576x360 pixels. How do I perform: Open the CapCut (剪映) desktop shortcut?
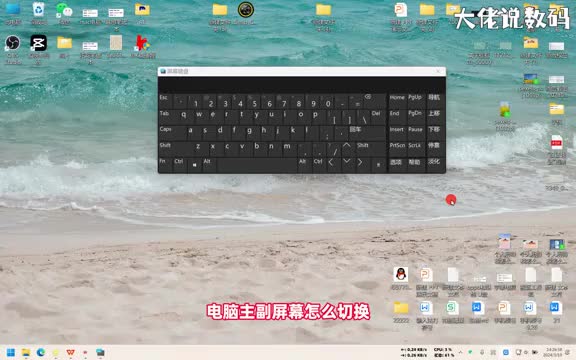[39, 50]
